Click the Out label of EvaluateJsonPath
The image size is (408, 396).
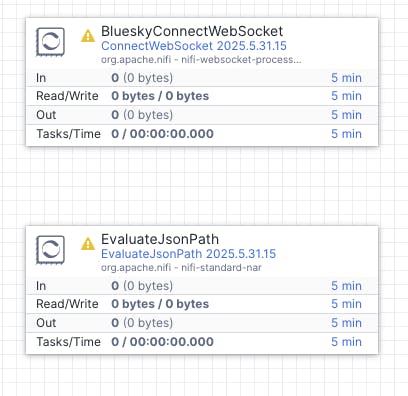point(46,323)
